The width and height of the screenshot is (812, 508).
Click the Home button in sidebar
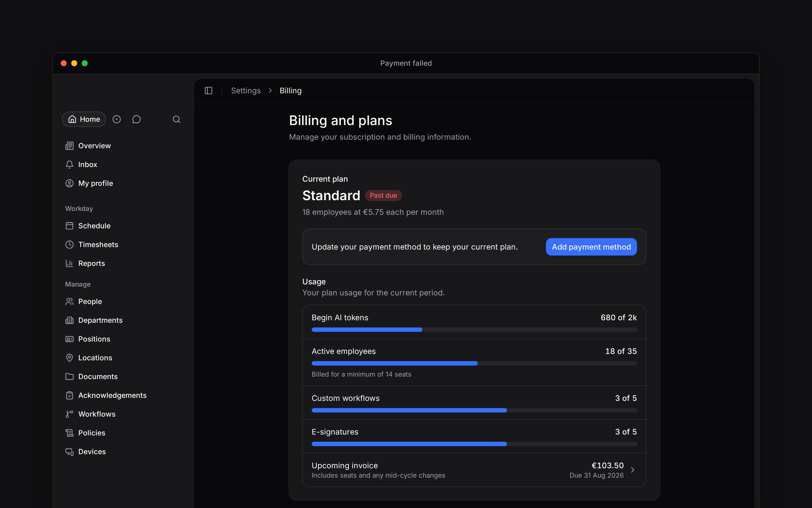(x=84, y=119)
